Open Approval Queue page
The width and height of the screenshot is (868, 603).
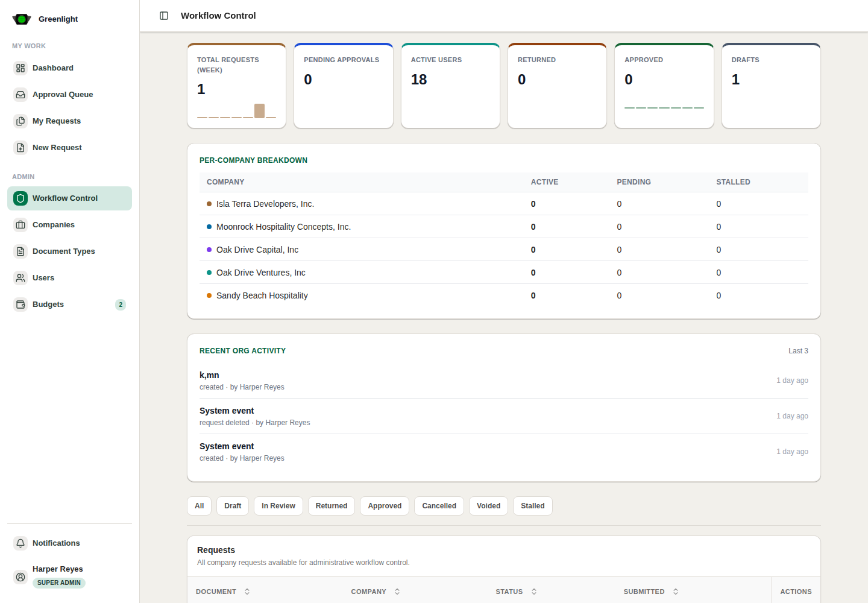click(x=69, y=95)
